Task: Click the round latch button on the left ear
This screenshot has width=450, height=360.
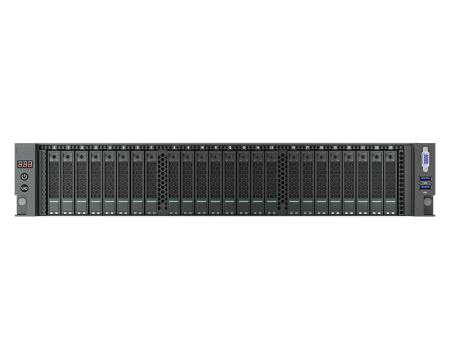Action: click(22, 202)
